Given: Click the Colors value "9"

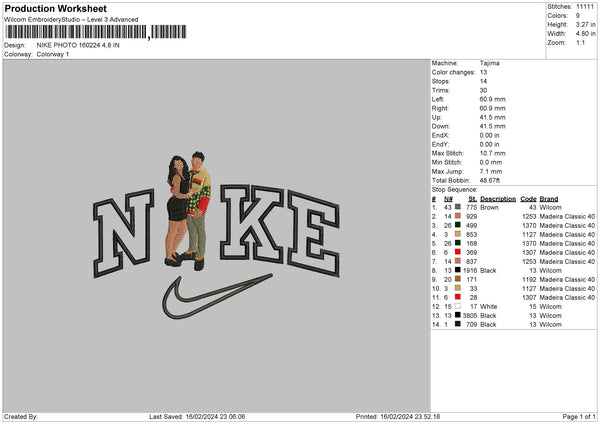Looking at the screenshot, I should (578, 16).
